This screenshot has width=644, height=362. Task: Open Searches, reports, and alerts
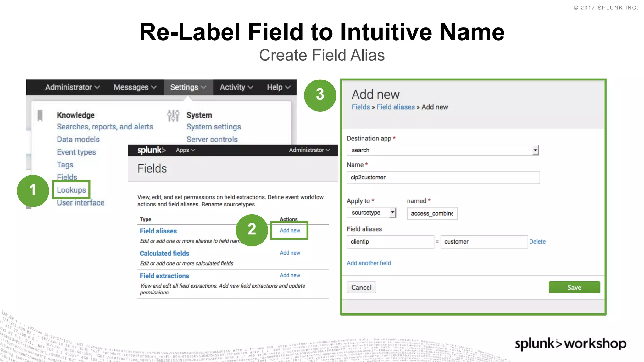click(x=105, y=127)
